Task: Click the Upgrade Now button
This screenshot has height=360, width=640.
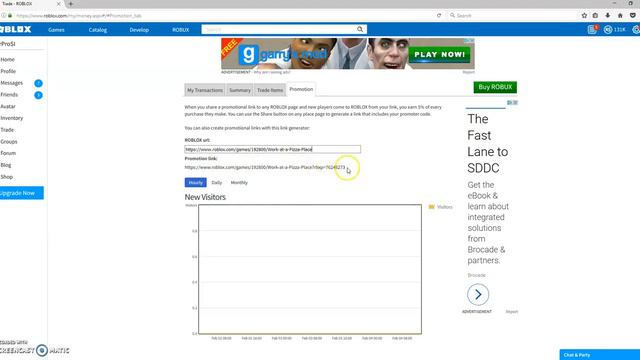Action: 22,193
